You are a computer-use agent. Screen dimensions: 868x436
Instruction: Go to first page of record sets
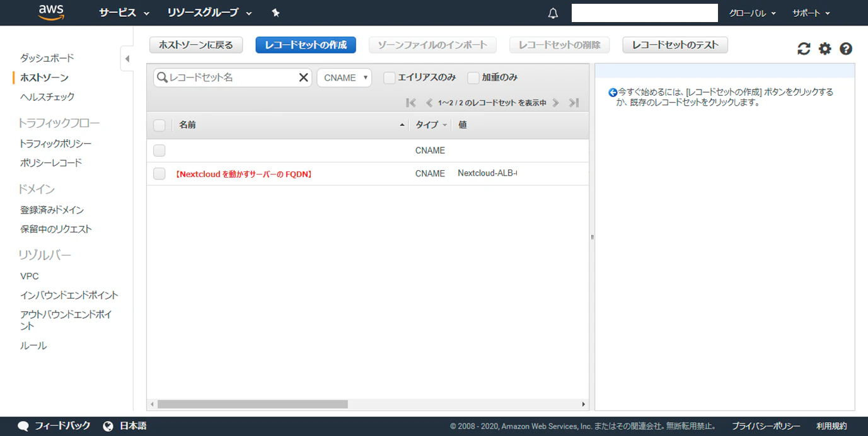click(411, 103)
